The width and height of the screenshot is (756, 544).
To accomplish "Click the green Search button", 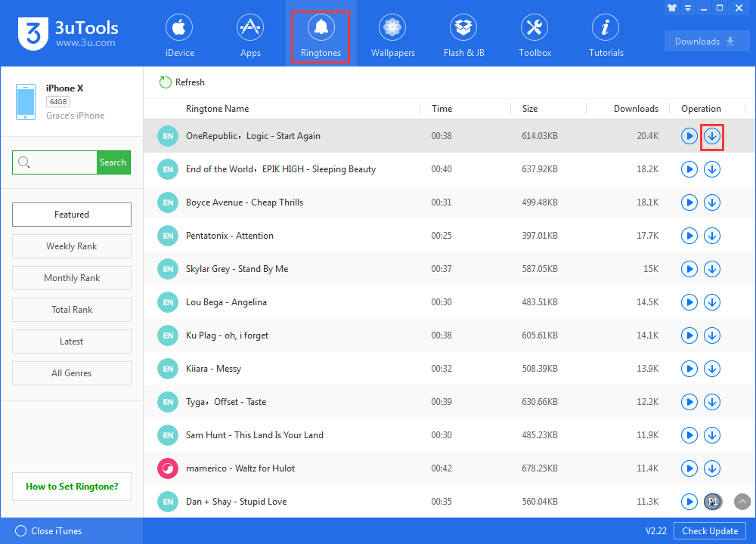I will (x=113, y=162).
